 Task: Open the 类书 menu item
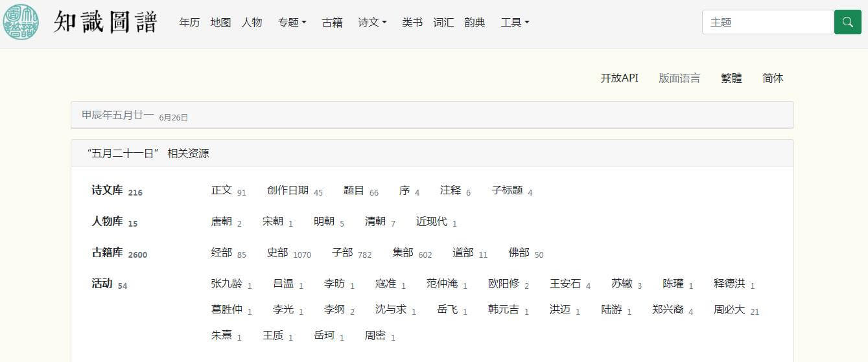click(412, 22)
